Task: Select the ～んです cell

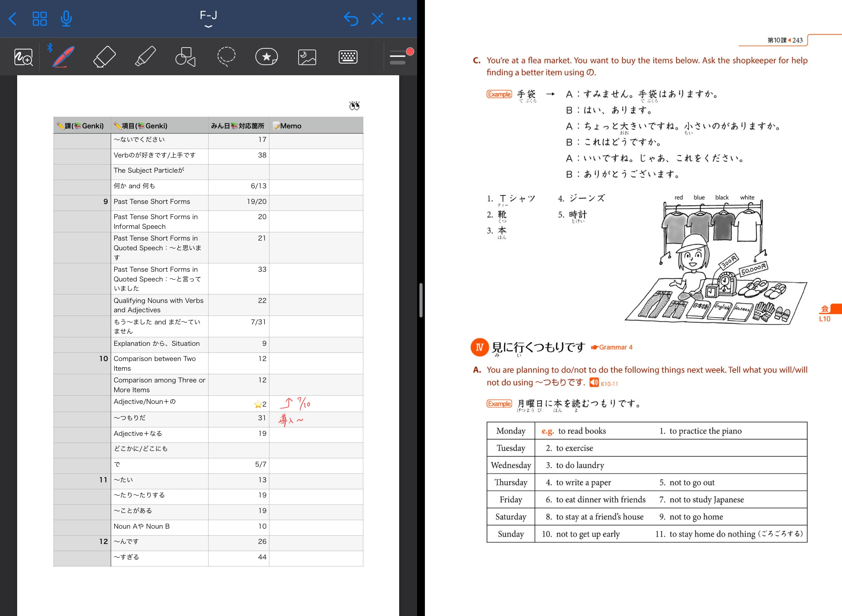Action: pos(159,543)
